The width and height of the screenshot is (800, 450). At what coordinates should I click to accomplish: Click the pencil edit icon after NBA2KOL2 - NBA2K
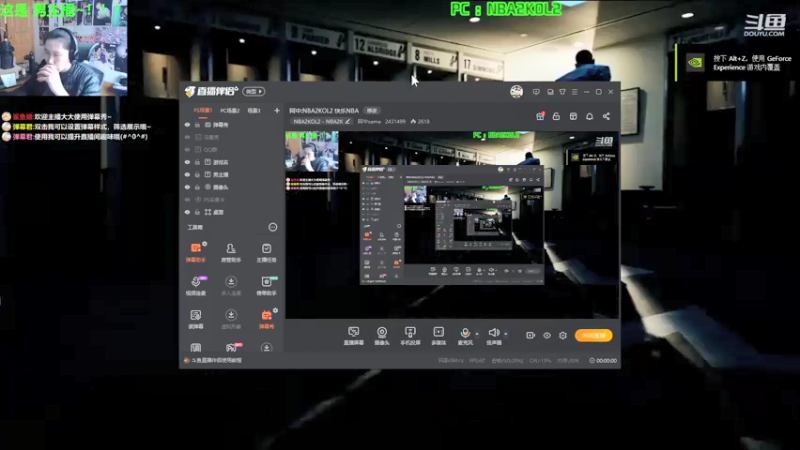pos(348,121)
